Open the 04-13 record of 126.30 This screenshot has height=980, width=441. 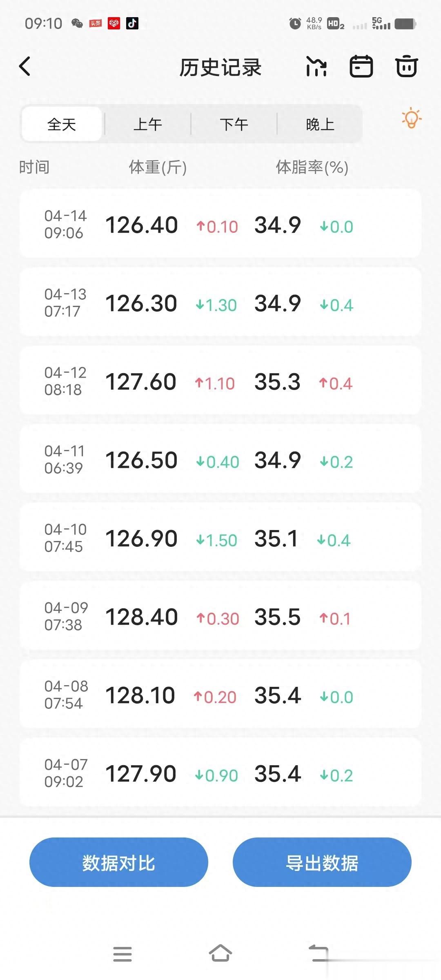220,302
